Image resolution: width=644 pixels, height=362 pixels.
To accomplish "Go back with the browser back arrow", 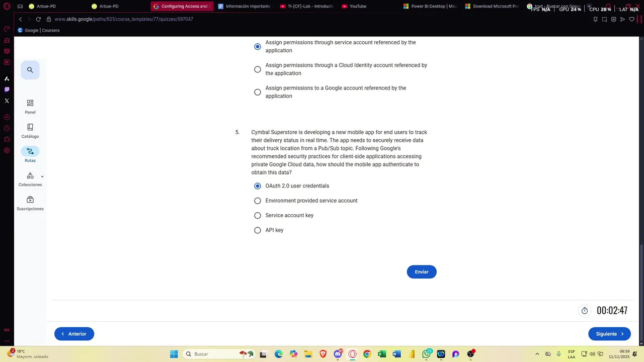I will [x=20, y=19].
